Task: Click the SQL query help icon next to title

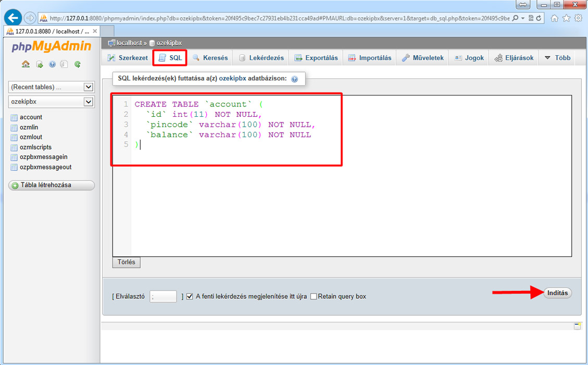Action: point(294,79)
